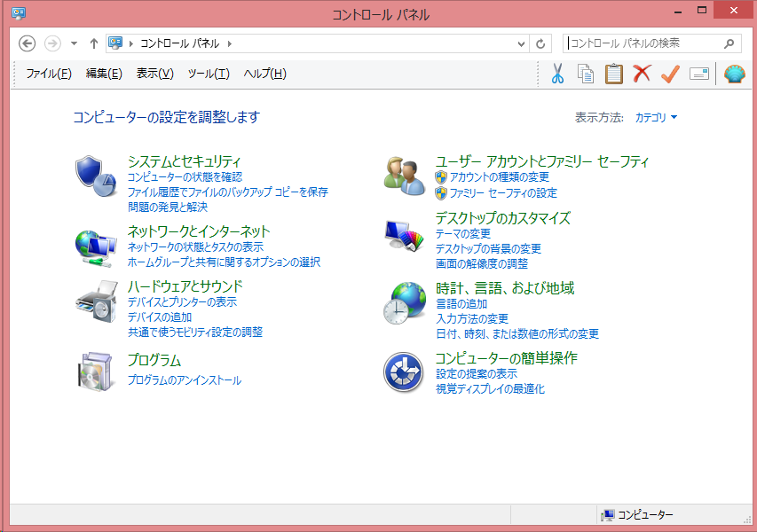757x532 pixels.
Task: Open the 編集(E) menu
Action: 104,74
